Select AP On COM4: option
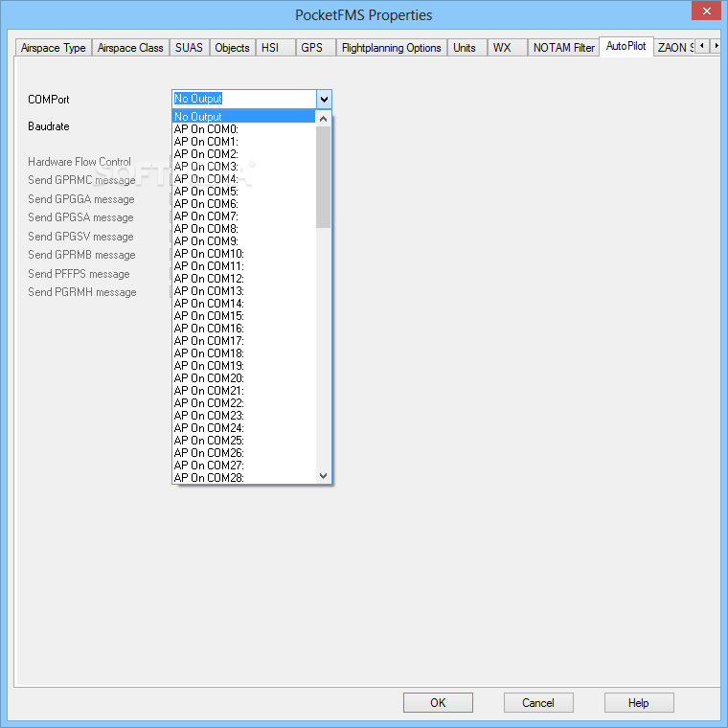This screenshot has height=728, width=728. click(x=243, y=179)
